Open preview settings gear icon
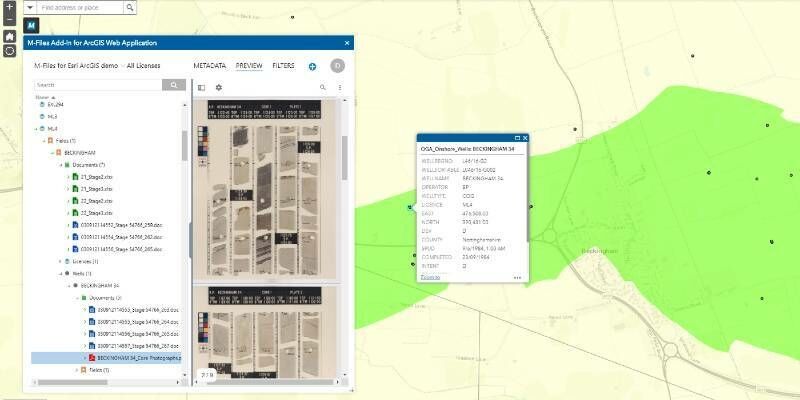This screenshot has width=800, height=400. point(219,88)
